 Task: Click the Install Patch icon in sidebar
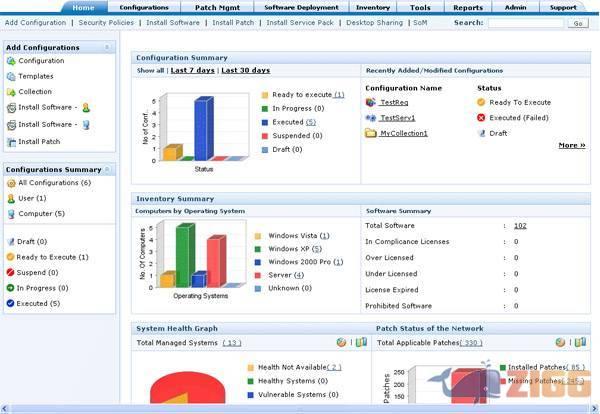pos(11,142)
